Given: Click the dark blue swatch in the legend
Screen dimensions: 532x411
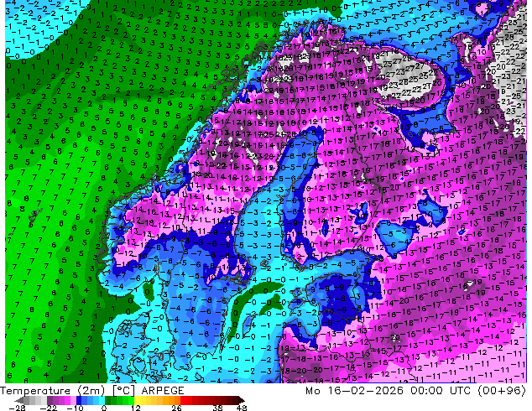Looking at the screenshot, I should point(79,400).
